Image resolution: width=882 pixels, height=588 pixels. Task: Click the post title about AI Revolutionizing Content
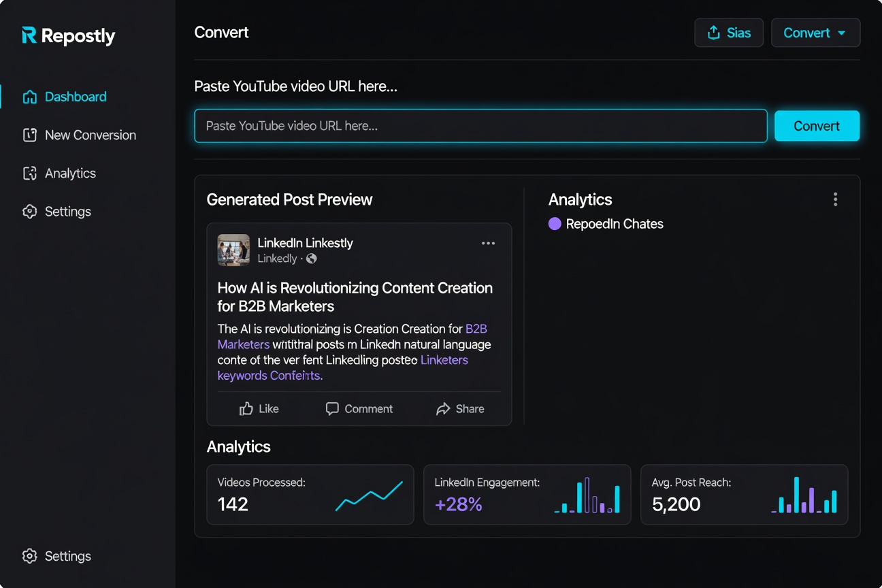point(355,297)
